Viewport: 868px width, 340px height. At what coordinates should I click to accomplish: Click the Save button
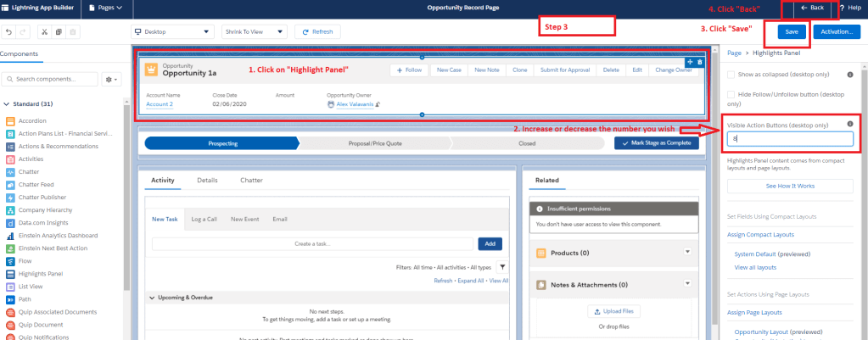coord(791,31)
